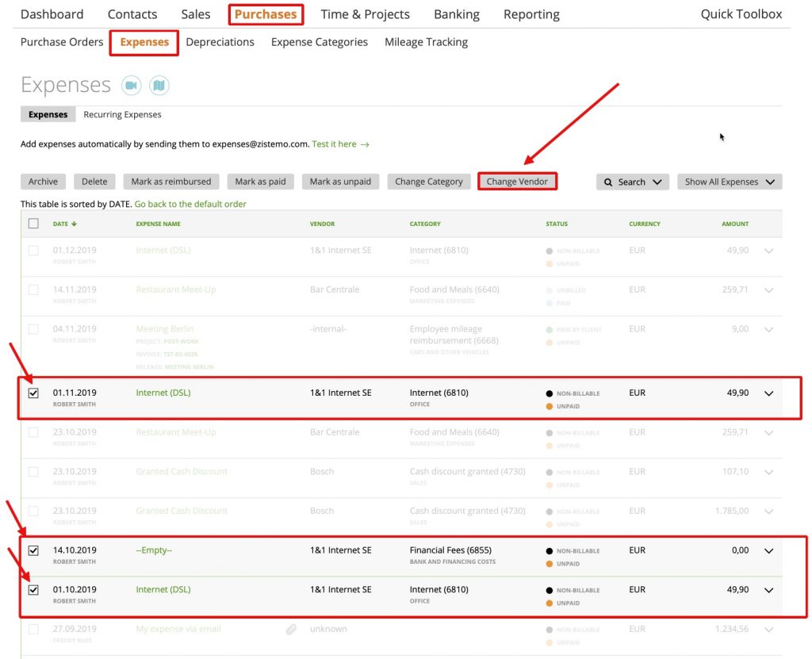Check the 23.10.2019 Restaurant Meet-Up row checkbox

pos(33,432)
